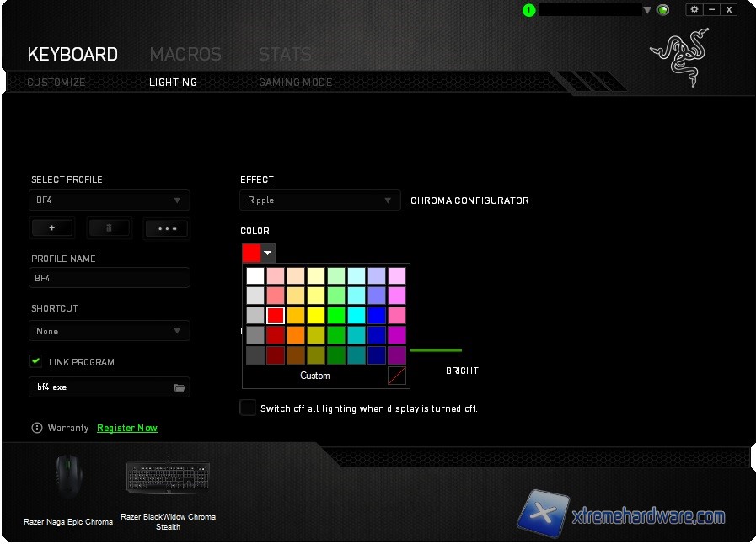This screenshot has height=544, width=756.
Task: Pick the yellow swatch in the color palette
Action: [x=315, y=315]
